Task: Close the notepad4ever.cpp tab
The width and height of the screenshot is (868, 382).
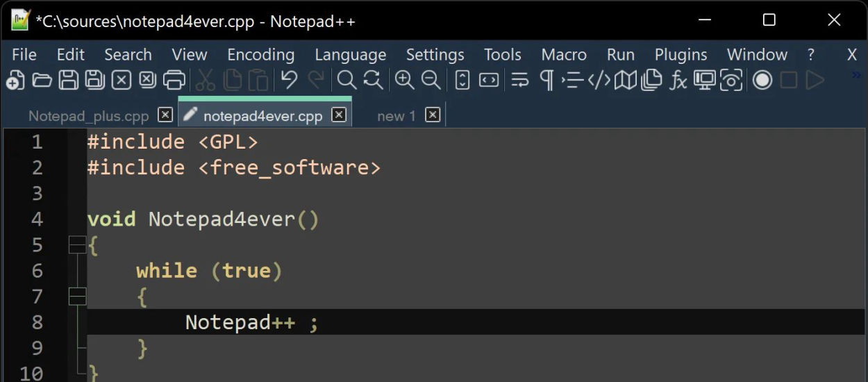Action: [x=339, y=115]
